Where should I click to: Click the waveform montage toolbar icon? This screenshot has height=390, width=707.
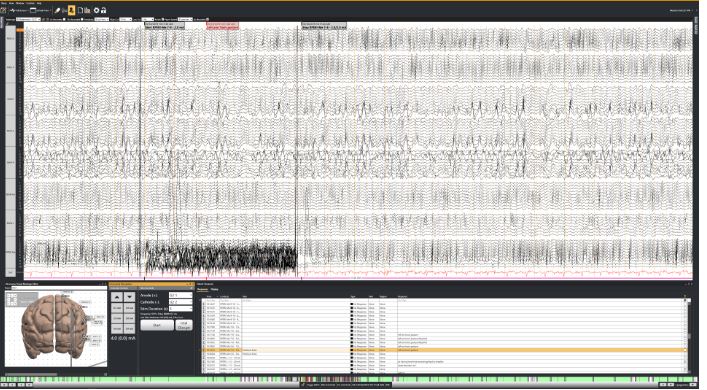click(x=13, y=10)
